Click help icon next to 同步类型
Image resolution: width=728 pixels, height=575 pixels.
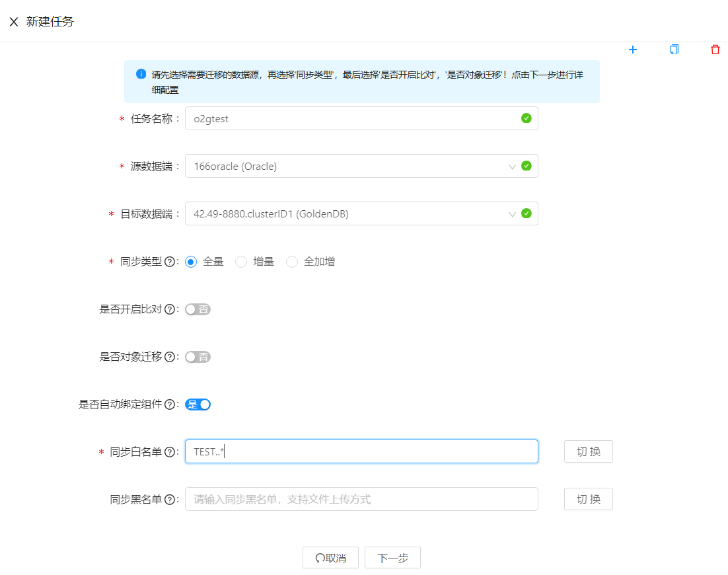pyautogui.click(x=170, y=262)
